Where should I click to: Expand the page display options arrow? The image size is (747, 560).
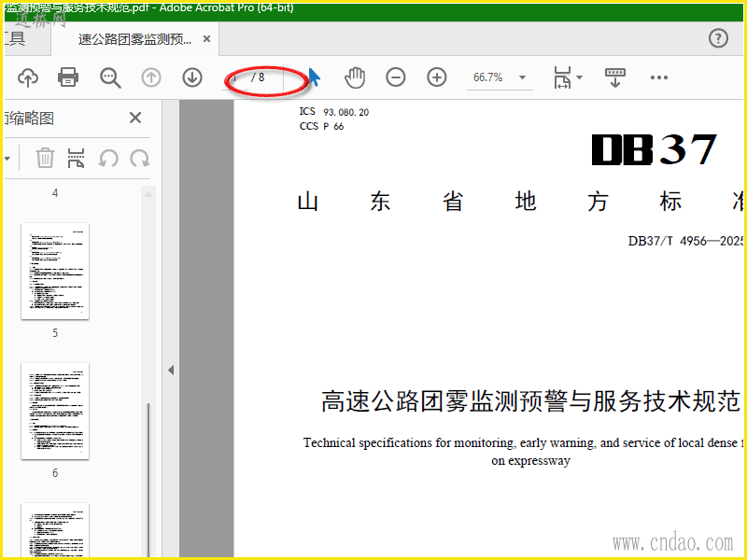[x=579, y=77]
